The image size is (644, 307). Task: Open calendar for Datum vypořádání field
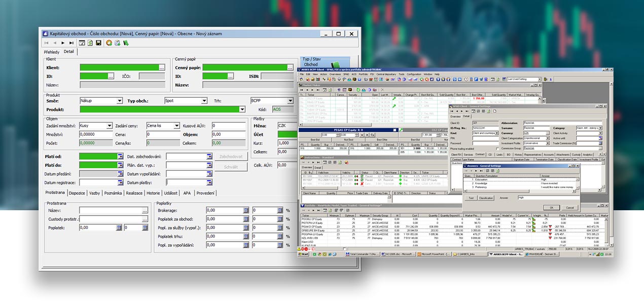click(209, 174)
